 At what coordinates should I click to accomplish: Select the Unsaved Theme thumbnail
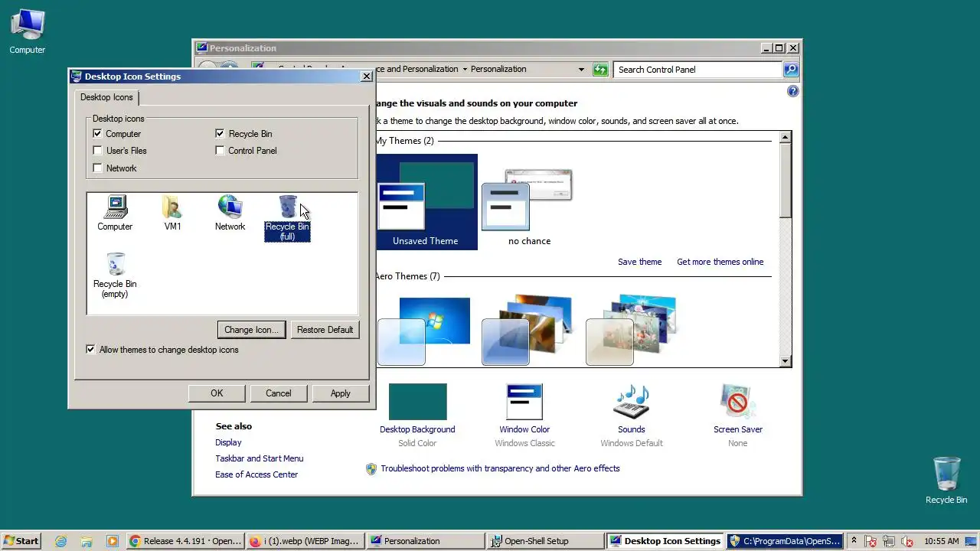tap(426, 202)
